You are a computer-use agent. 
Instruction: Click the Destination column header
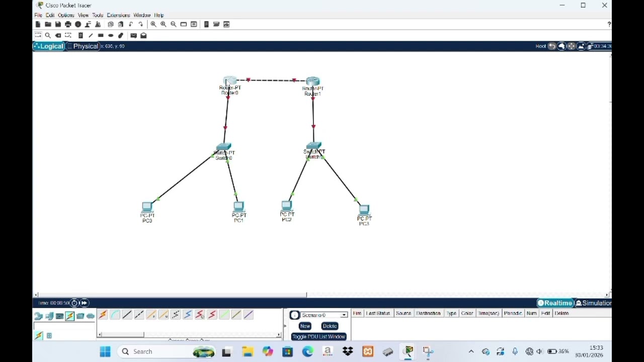(x=428, y=313)
